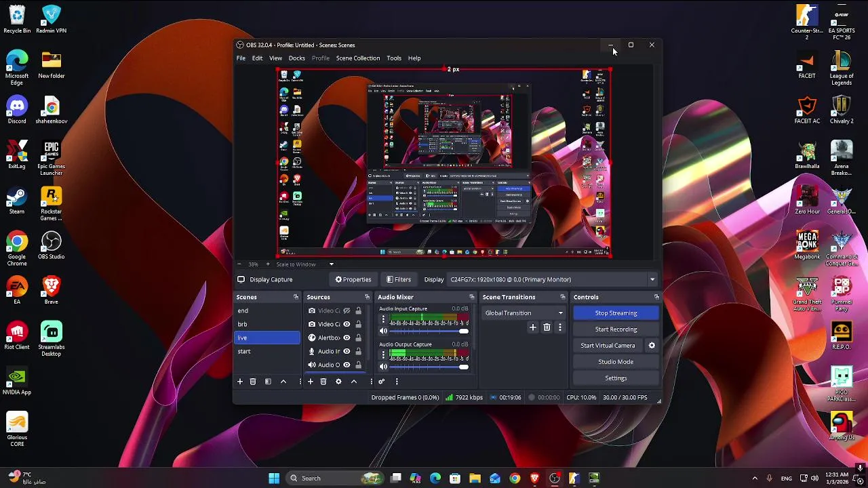Viewport: 868px width, 488px height.
Task: Open Discord desktop icon
Action: point(17,110)
